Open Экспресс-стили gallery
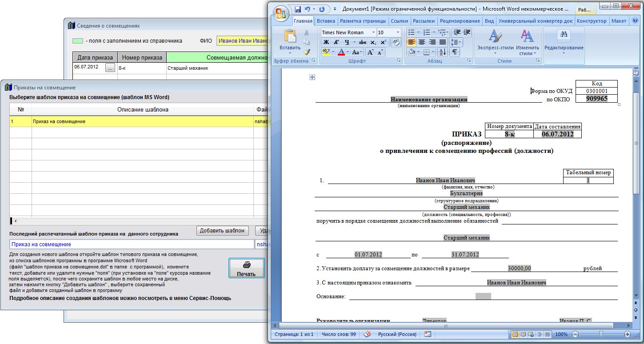644x344 pixels. (x=495, y=42)
